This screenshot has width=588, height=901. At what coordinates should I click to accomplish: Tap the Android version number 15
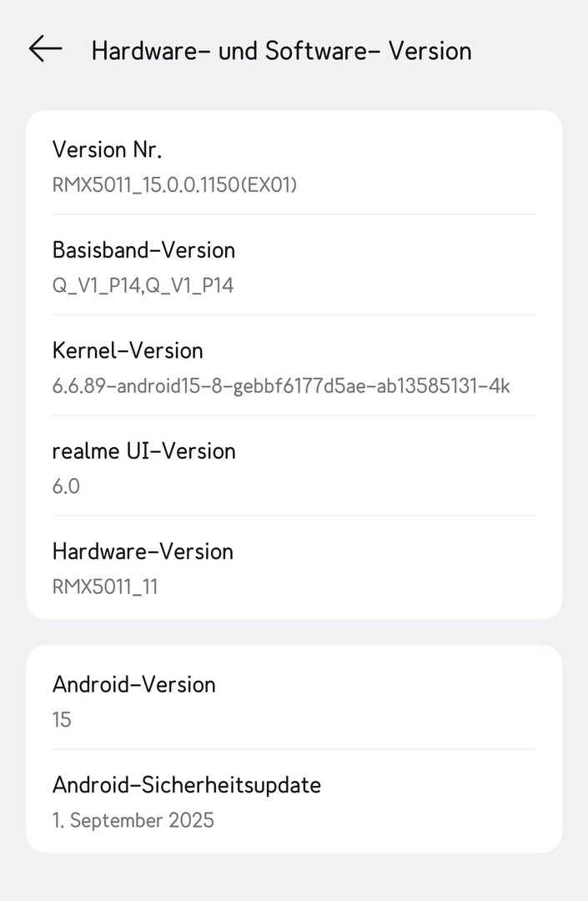(x=62, y=719)
